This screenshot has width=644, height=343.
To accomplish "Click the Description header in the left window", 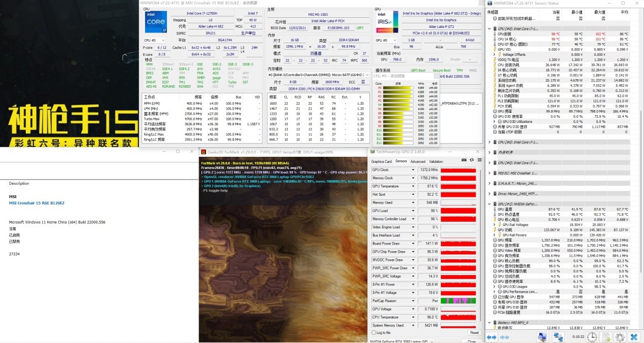I will pyautogui.click(x=19, y=183).
